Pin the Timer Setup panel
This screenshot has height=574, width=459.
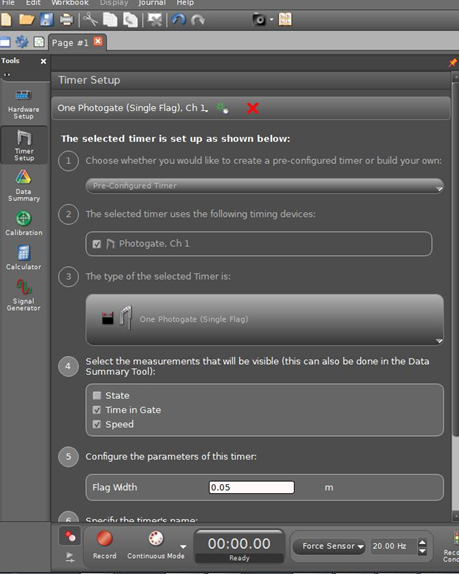pyautogui.click(x=453, y=63)
